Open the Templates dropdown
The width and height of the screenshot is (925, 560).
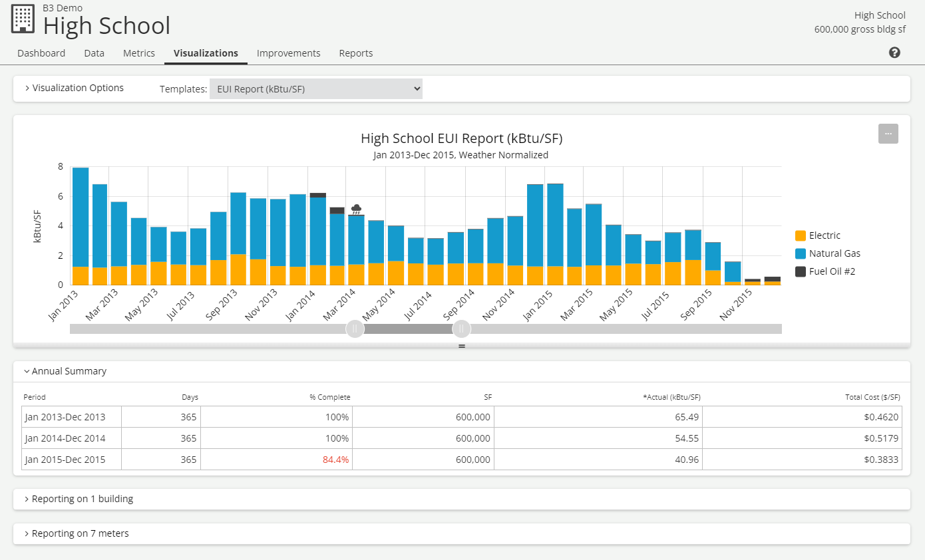[315, 88]
